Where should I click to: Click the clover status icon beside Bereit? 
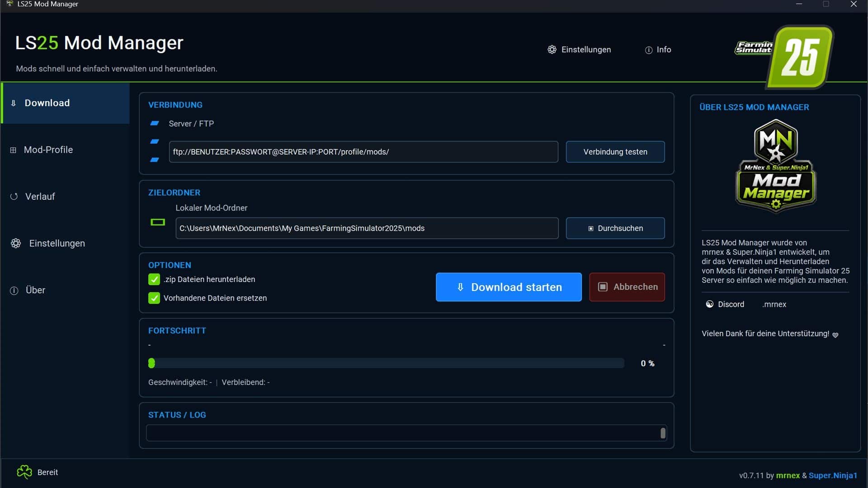[x=24, y=472]
